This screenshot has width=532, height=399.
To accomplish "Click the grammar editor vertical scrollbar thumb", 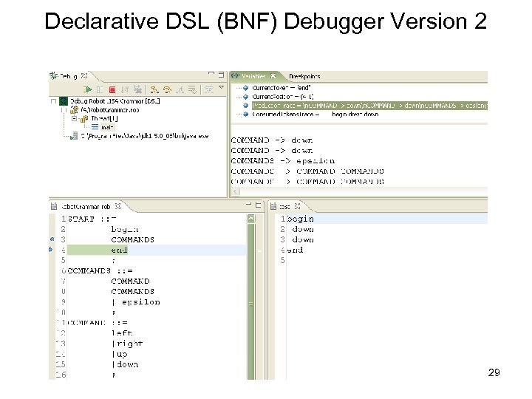I will [x=250, y=301].
